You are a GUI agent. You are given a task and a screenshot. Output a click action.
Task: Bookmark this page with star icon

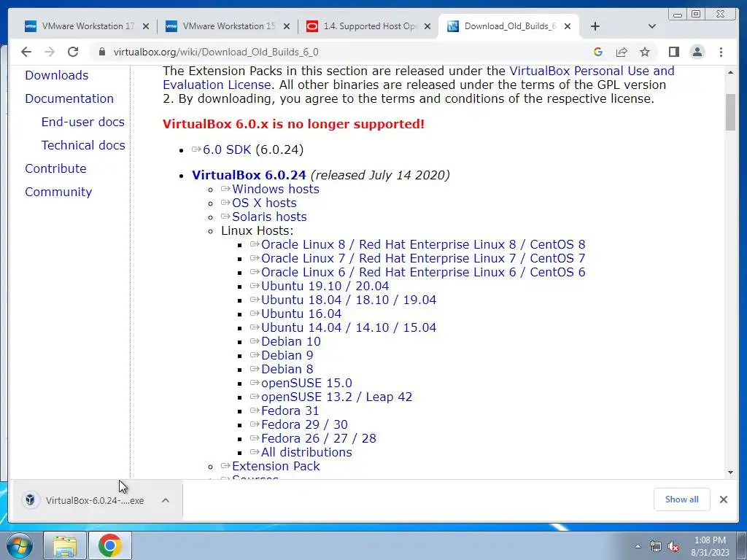pos(645,52)
